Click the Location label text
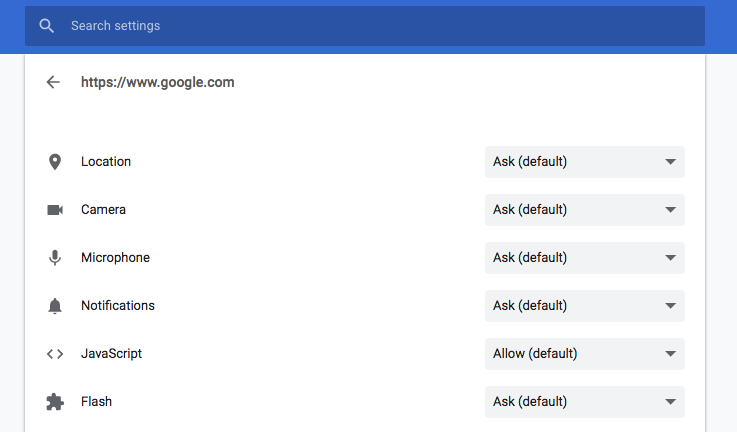This screenshot has height=432, width=737. pos(106,162)
